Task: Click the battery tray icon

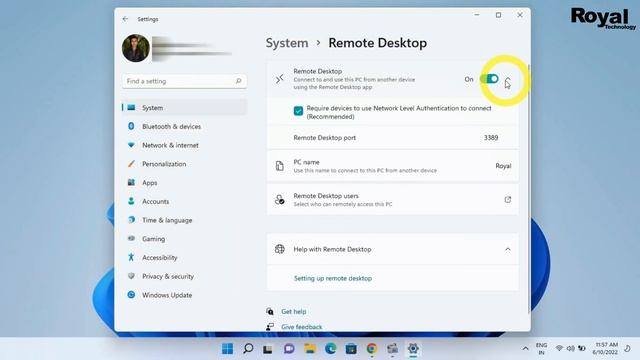Action: 582,348
